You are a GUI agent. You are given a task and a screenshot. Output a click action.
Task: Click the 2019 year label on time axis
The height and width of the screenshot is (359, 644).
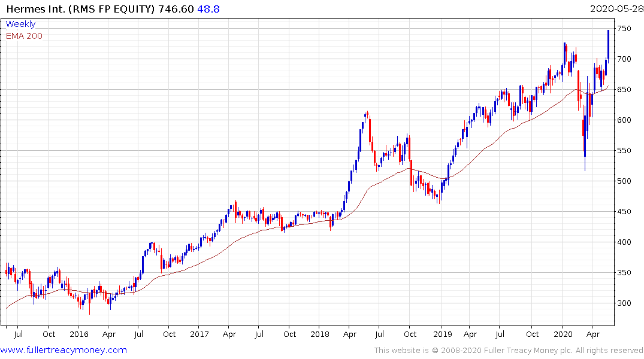[442, 334]
